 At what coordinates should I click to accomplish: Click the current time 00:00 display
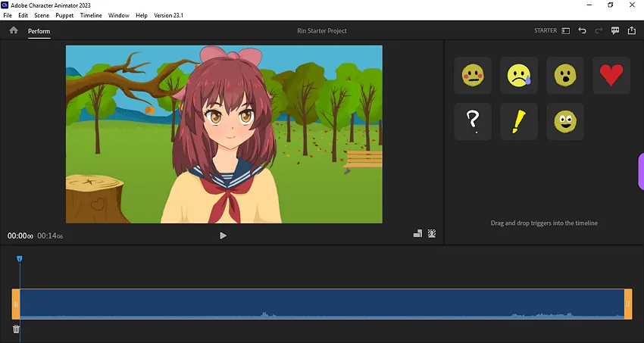(20, 235)
